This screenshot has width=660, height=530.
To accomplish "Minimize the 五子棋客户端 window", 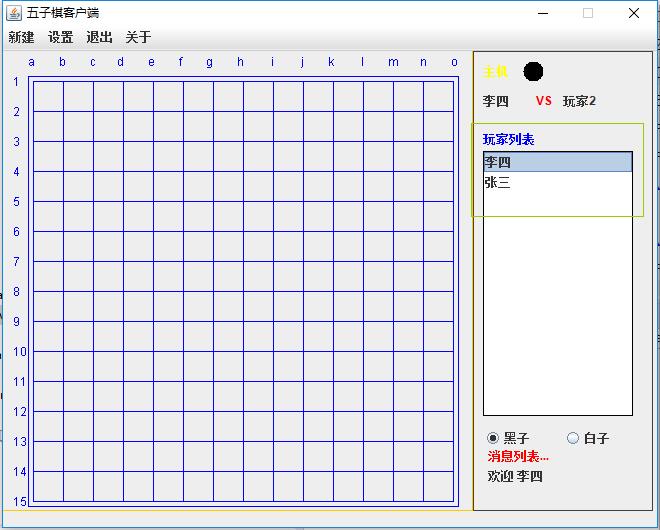I will click(x=543, y=13).
